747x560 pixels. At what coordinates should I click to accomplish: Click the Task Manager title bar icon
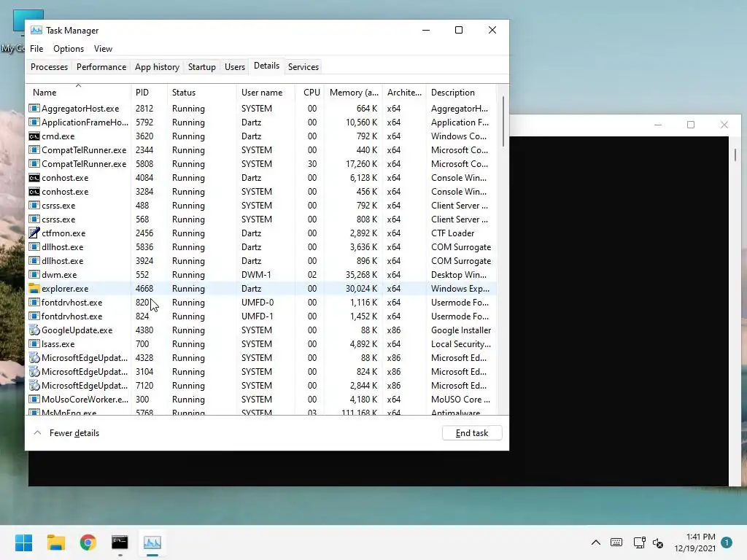[x=36, y=30]
